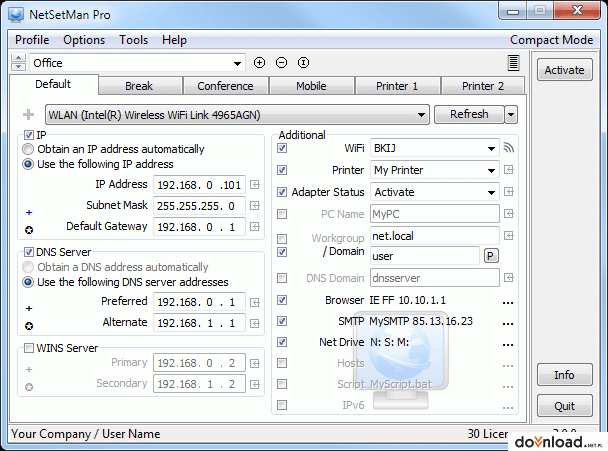Click the Activate button
Image resolution: width=608 pixels, height=451 pixels.
coord(565,70)
